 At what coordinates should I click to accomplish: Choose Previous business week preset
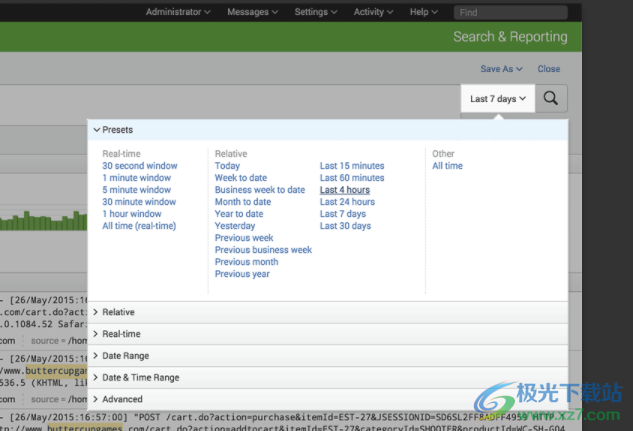click(x=263, y=250)
